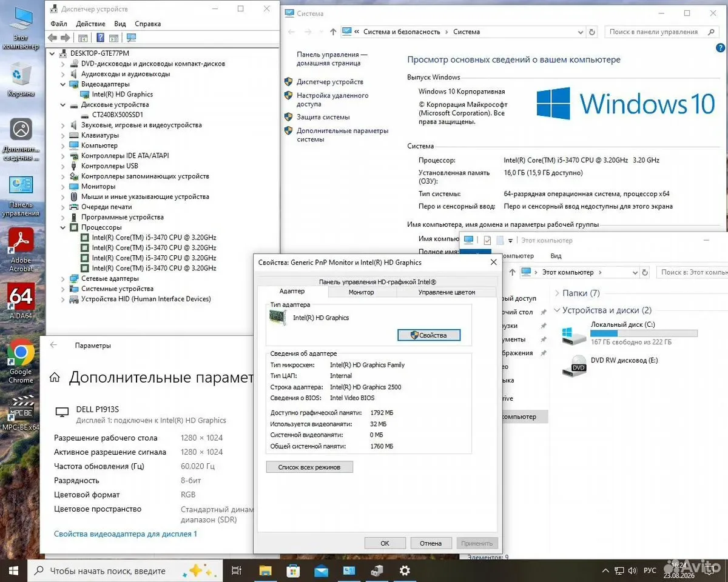Click the Forward arrow in Device Manager toolbar
The image size is (728, 582).
(64, 38)
